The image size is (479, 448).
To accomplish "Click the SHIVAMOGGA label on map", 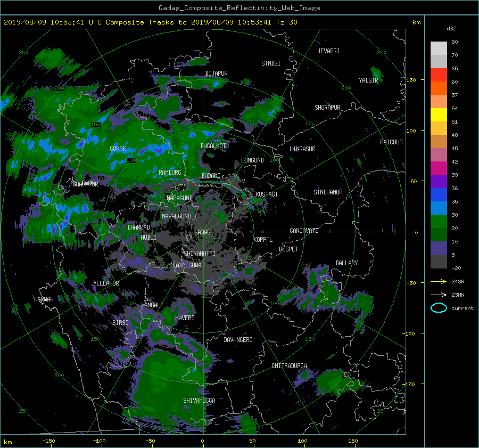I will pyautogui.click(x=199, y=401).
